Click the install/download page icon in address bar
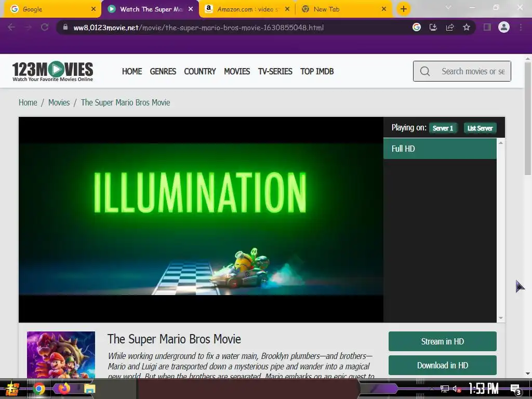The height and width of the screenshot is (399, 532). click(x=433, y=27)
